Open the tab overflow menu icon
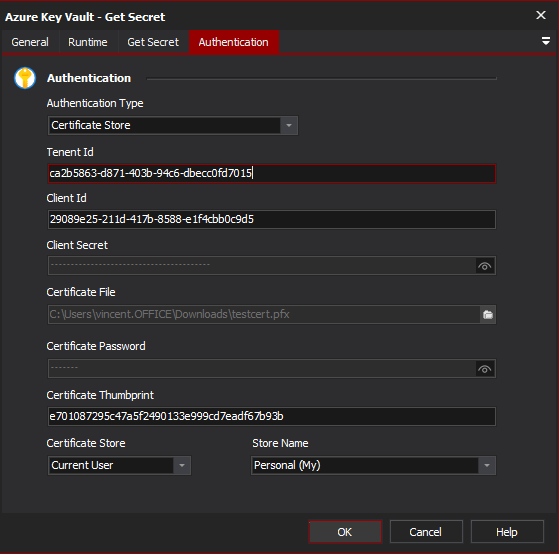 click(x=545, y=41)
